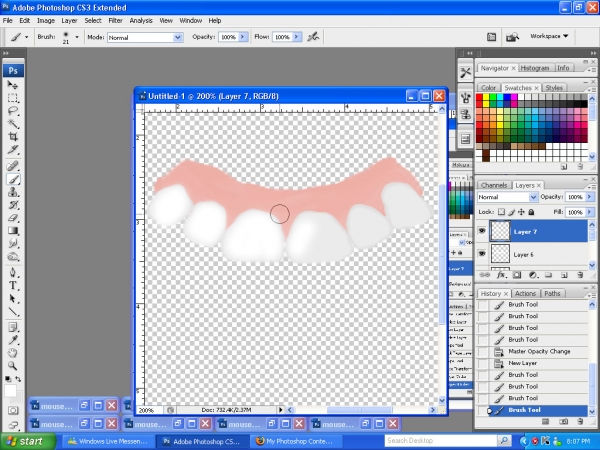Open the Filter menu
600x450 pixels.
coord(115,20)
